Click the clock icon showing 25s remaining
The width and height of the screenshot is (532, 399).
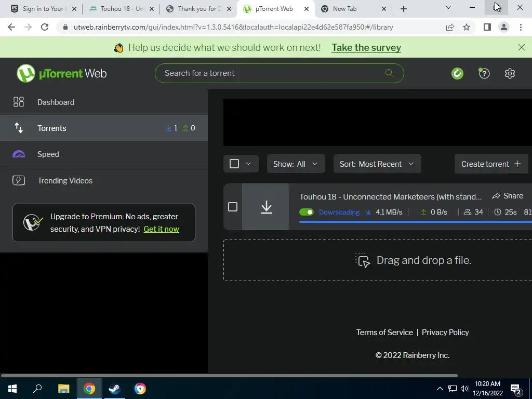point(497,212)
